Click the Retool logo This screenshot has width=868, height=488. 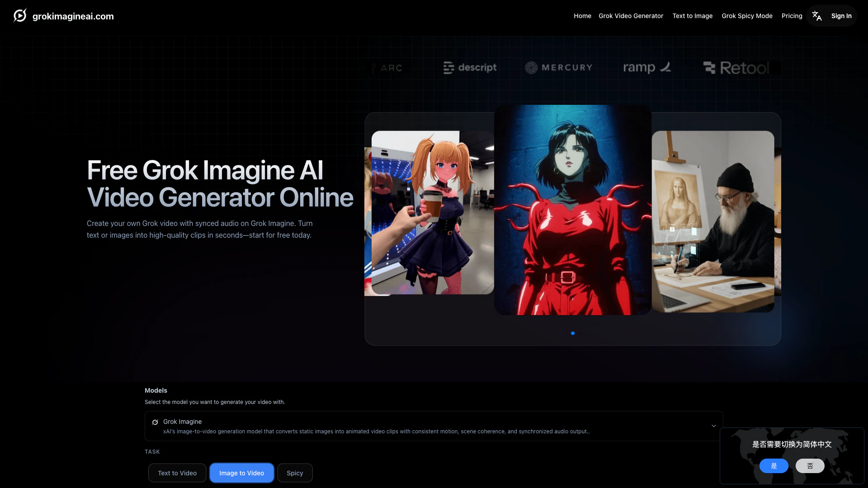coord(736,68)
